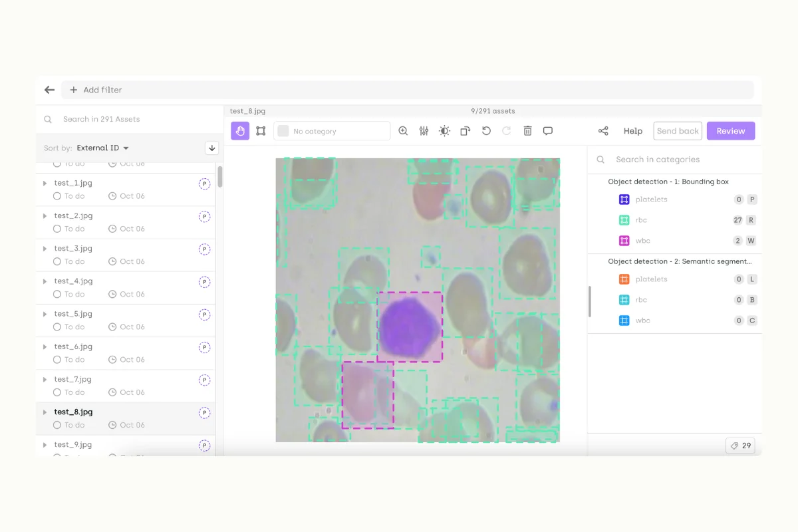The width and height of the screenshot is (798, 532).
Task: Click the brightness contrast icon
Action: (444, 131)
